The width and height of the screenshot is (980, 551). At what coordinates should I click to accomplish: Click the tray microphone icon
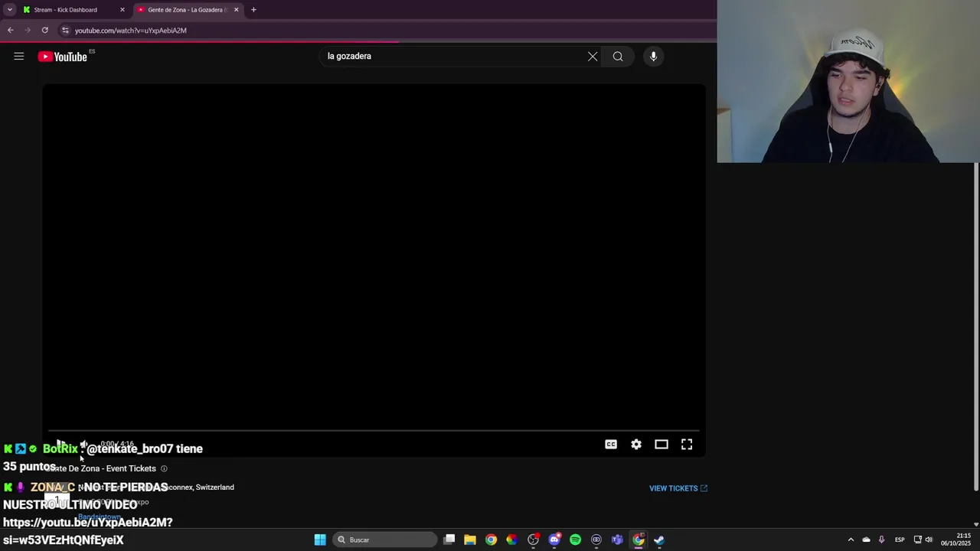pos(881,540)
